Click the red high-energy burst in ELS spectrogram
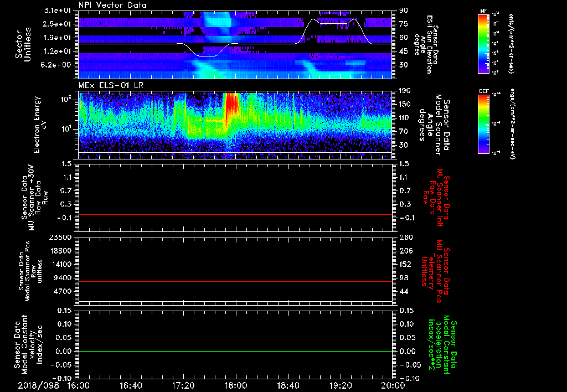The width and height of the screenshot is (567, 392). point(232,105)
